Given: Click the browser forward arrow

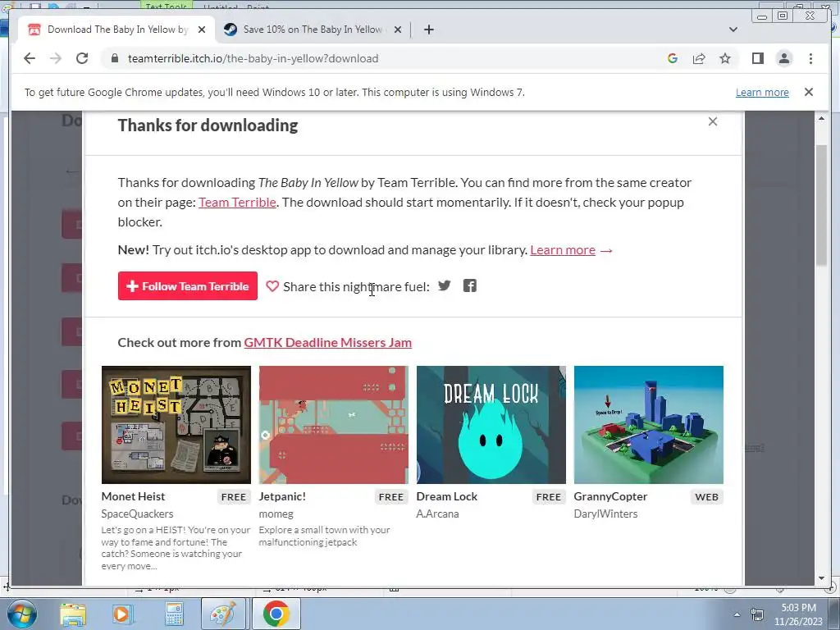Looking at the screenshot, I should coord(56,58).
